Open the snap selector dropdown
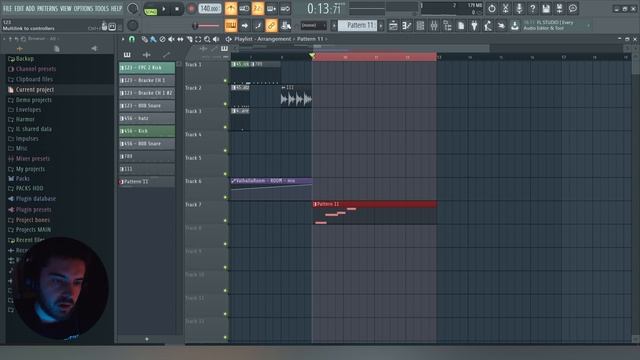Image resolution: width=640 pixels, height=360 pixels. click(313, 25)
